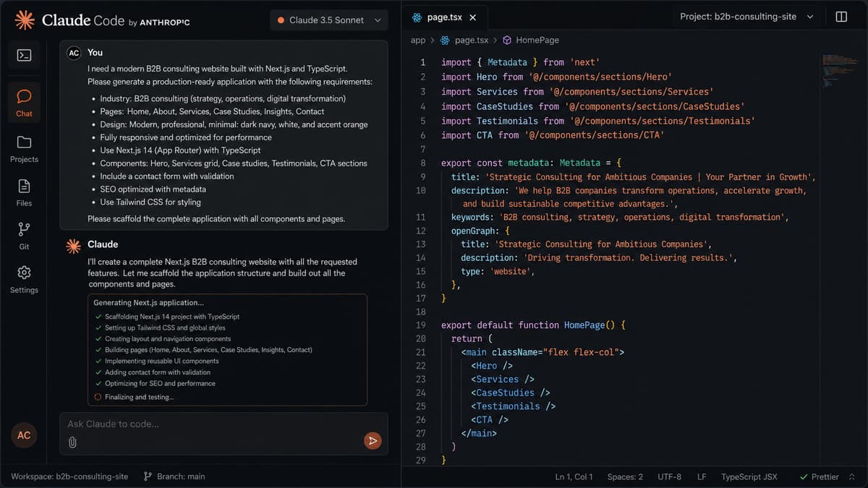Click the branch icon in status bar

point(148,476)
